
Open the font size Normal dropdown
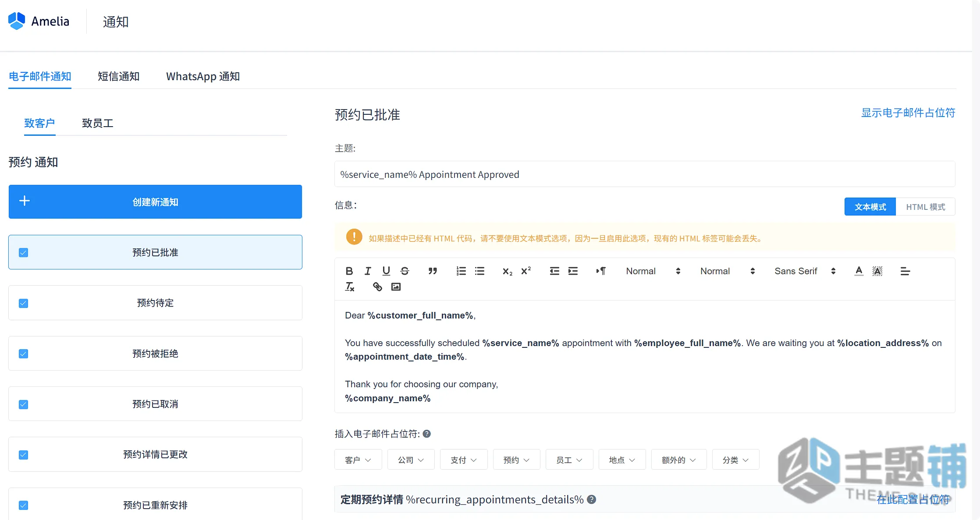point(728,271)
